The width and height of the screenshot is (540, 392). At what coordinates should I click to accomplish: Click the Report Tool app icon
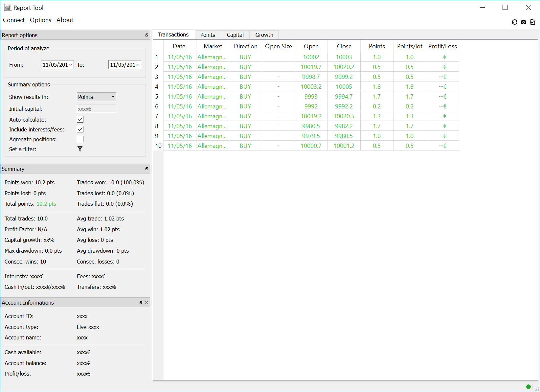(x=8, y=8)
